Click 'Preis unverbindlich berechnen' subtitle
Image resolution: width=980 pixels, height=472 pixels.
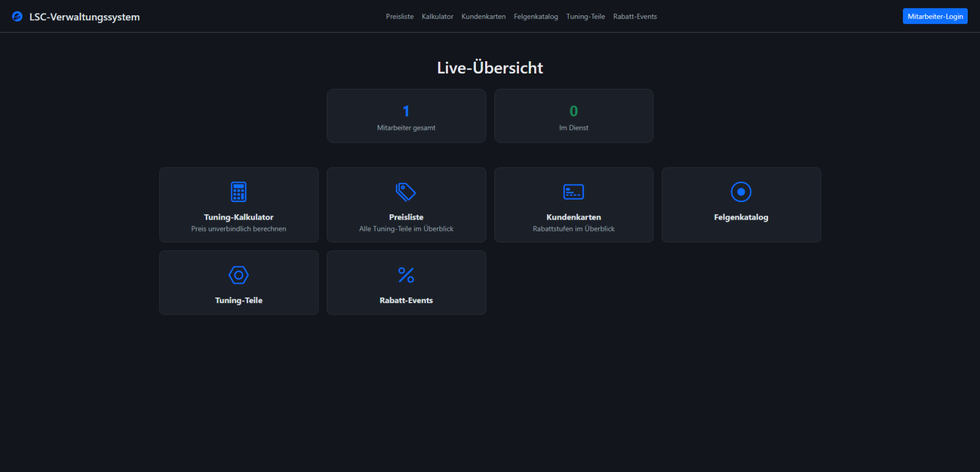click(x=239, y=229)
